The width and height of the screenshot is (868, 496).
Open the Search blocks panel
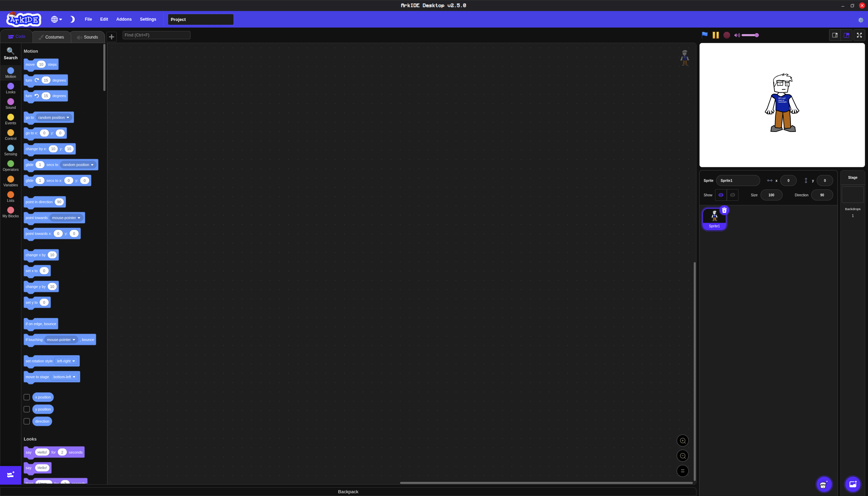click(10, 53)
